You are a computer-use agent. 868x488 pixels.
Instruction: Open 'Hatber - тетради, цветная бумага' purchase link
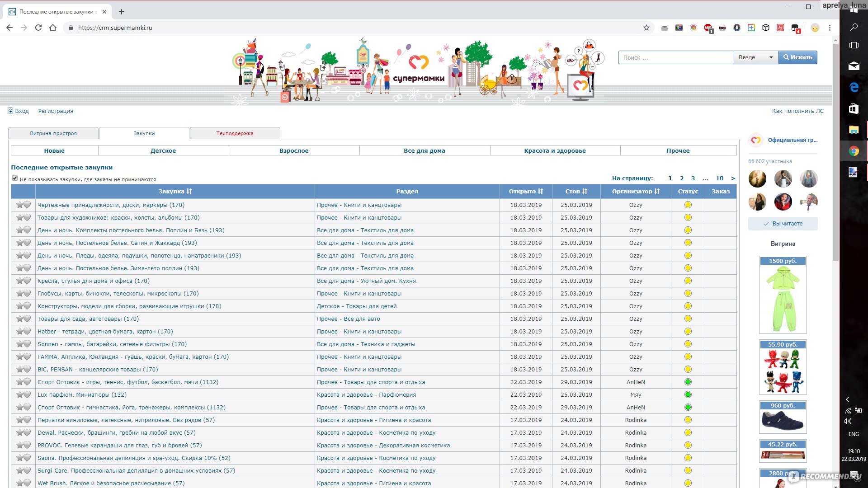pos(105,331)
